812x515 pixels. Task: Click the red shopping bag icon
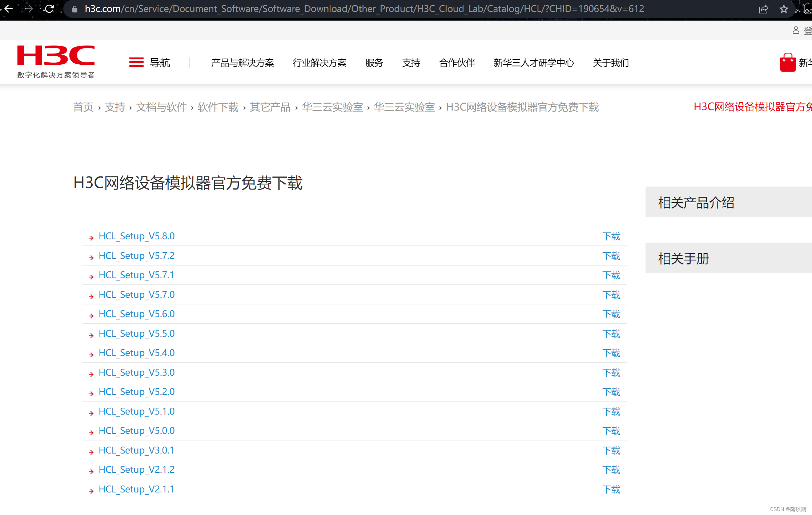(787, 62)
